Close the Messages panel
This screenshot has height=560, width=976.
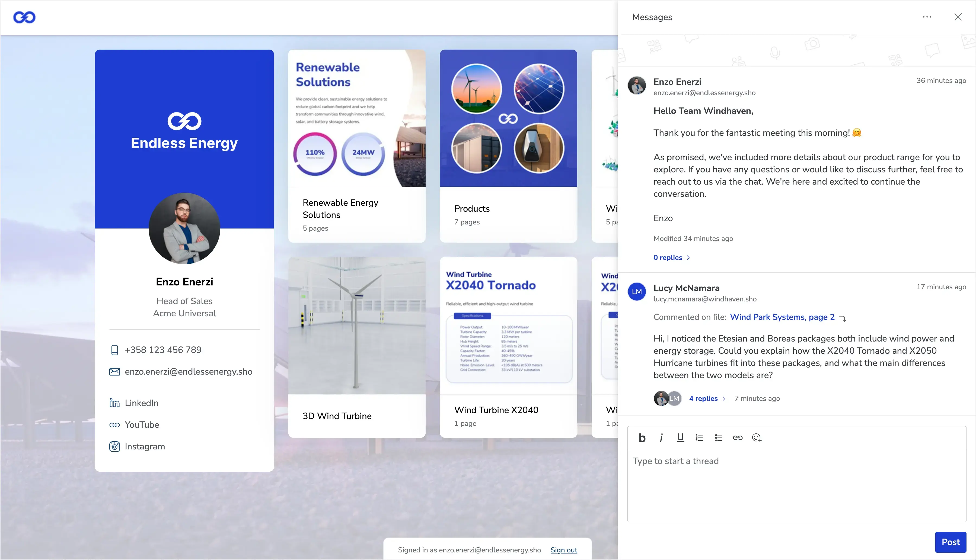(x=958, y=17)
